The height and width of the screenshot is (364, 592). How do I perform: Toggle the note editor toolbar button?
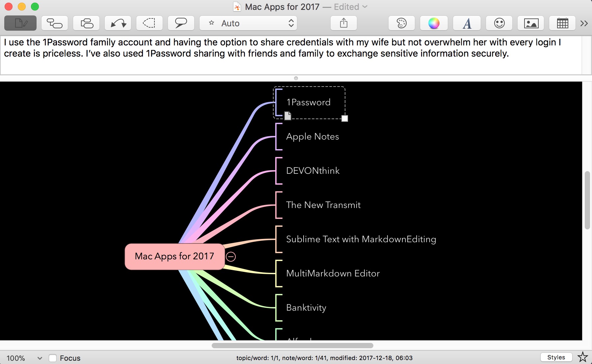(x=20, y=23)
